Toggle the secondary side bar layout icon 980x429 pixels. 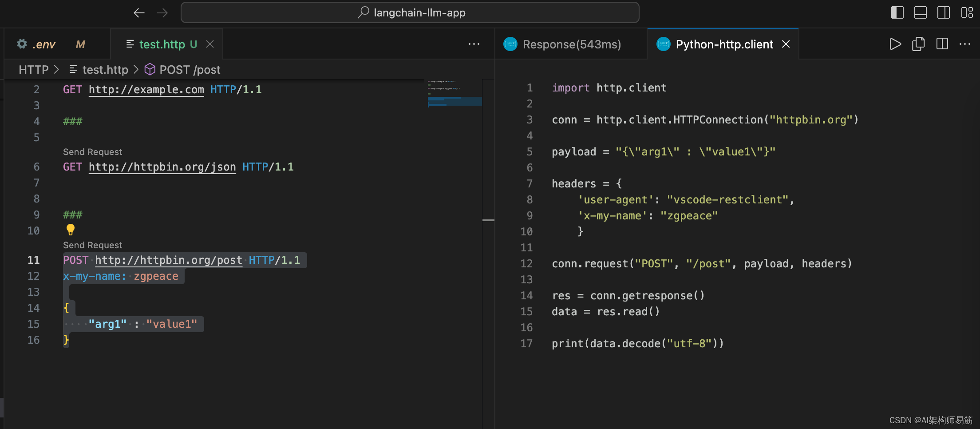[944, 12]
